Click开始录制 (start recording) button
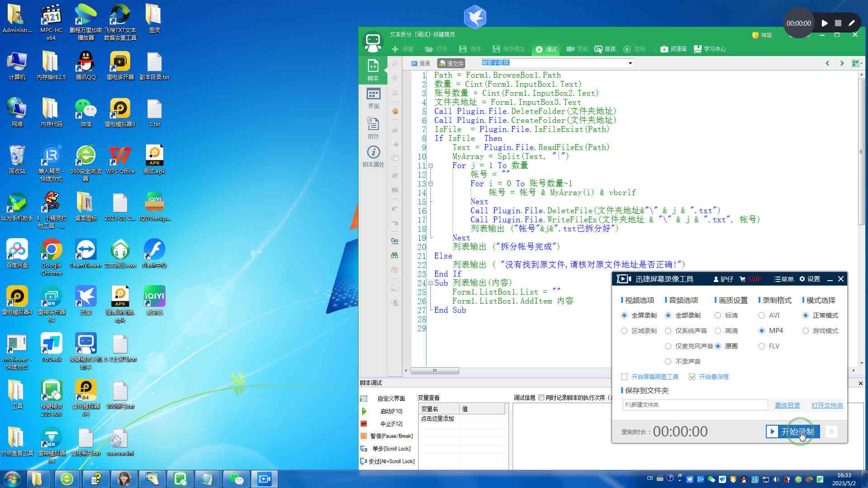Viewport: 868px width, 488px height. tap(795, 432)
